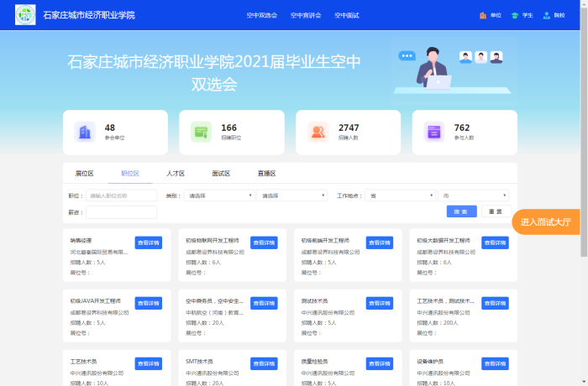Click the 初级前端开发工程师 job title

tap(325, 241)
